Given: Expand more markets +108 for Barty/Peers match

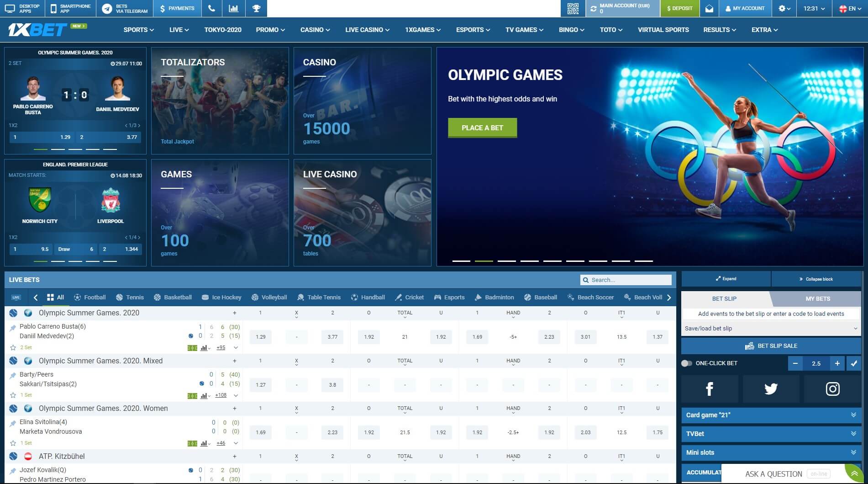Looking at the screenshot, I should (221, 395).
